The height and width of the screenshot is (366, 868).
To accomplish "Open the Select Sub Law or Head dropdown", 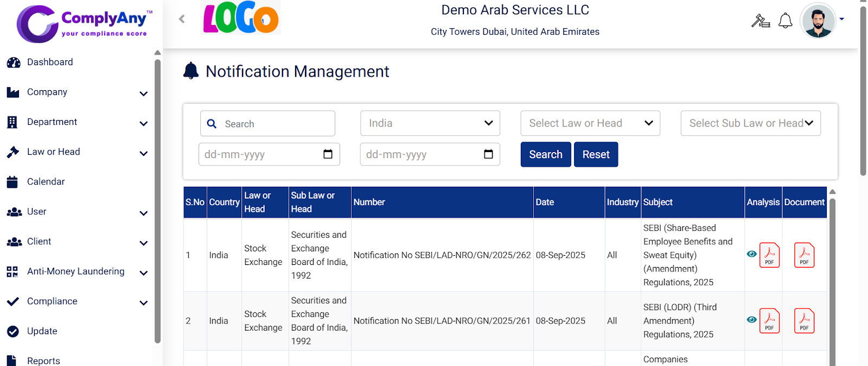I will tap(750, 123).
